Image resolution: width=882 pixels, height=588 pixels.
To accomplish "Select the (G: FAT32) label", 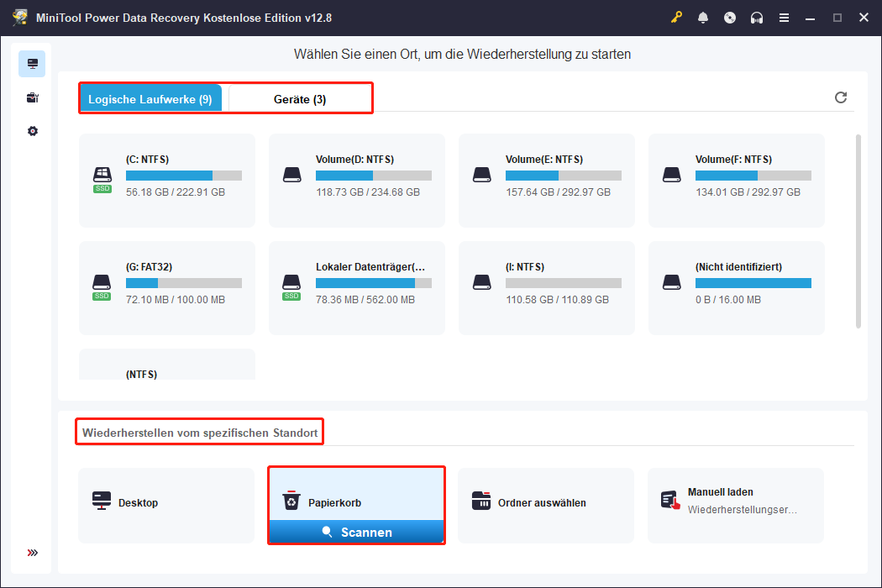I will click(149, 267).
